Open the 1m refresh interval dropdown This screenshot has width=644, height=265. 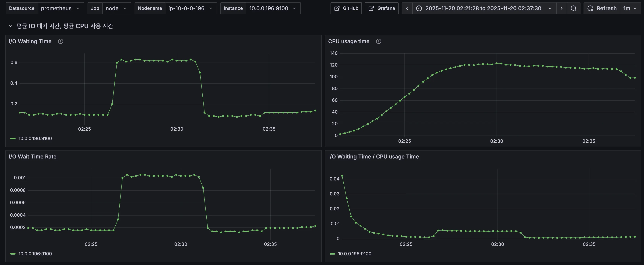pyautogui.click(x=629, y=9)
